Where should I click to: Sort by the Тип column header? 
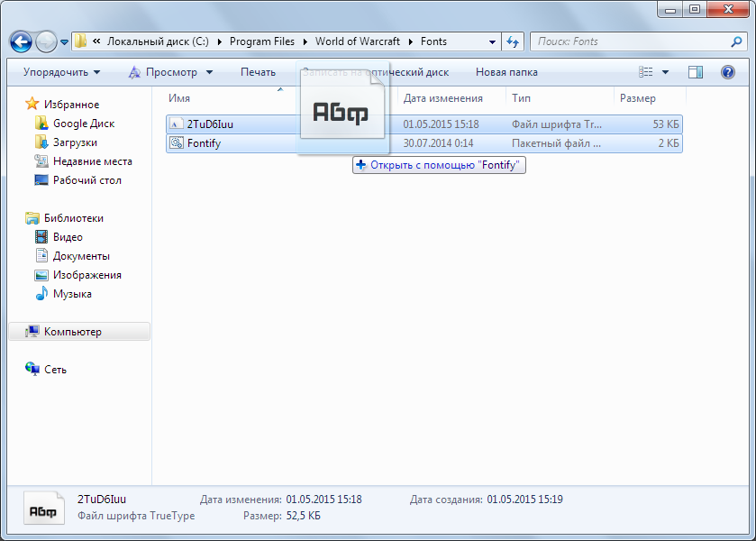coord(521,98)
